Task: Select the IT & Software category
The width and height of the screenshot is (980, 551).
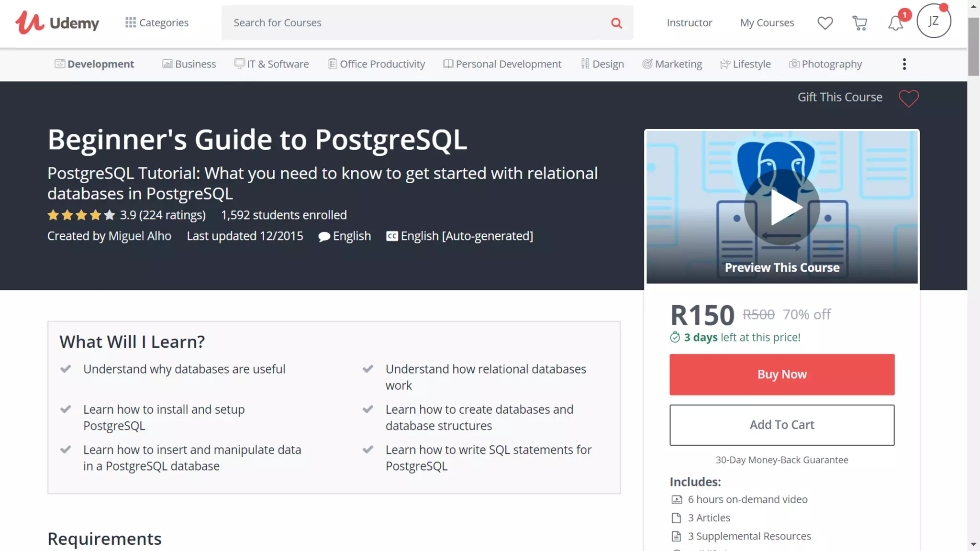Action: click(271, 64)
